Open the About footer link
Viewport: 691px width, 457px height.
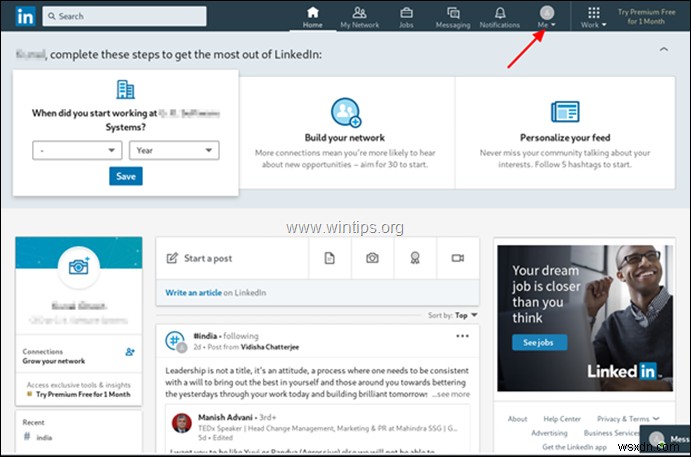click(x=517, y=419)
